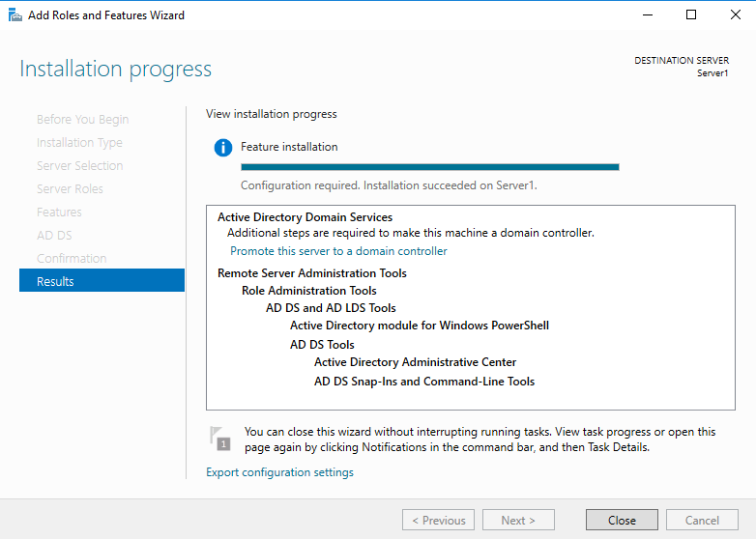Click the blue information icon beside Feature installation
Image resolution: width=756 pixels, height=539 pixels.
tap(222, 148)
